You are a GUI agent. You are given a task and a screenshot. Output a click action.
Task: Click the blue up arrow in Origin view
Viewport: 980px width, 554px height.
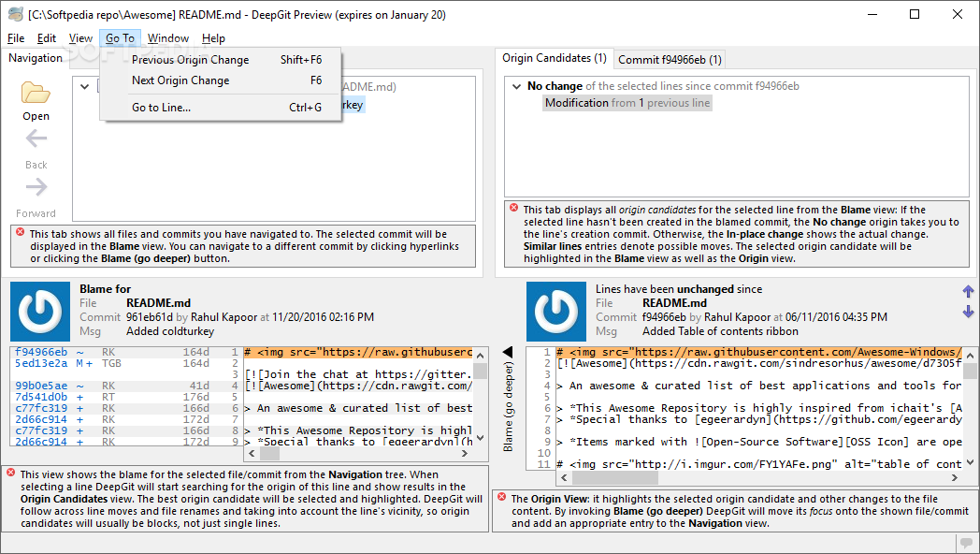tap(968, 291)
